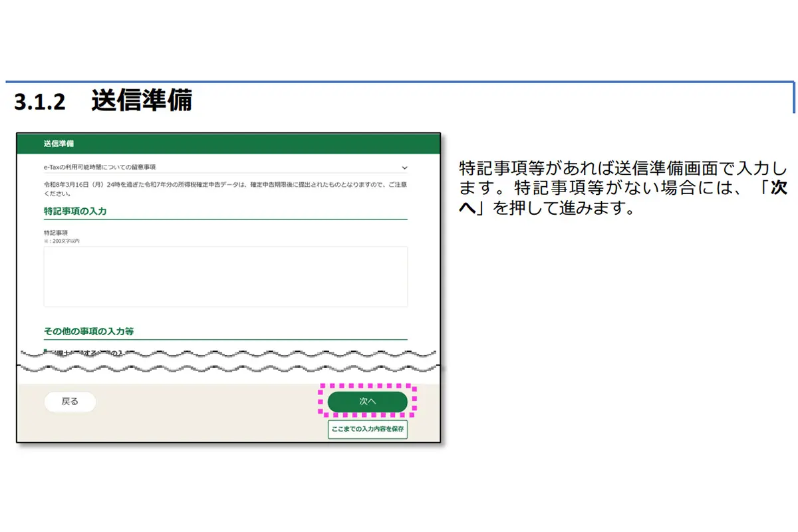Image resolution: width=798 pixels, height=532 pixels.
Task: Select the 特記事項の入力 section heading
Action: pyautogui.click(x=75, y=211)
